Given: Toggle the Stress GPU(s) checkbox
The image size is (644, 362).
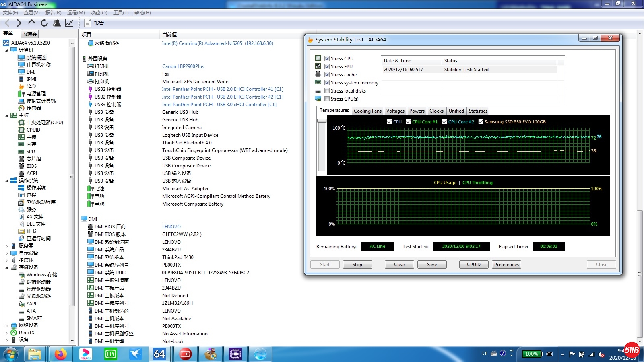Looking at the screenshot, I should (x=327, y=99).
